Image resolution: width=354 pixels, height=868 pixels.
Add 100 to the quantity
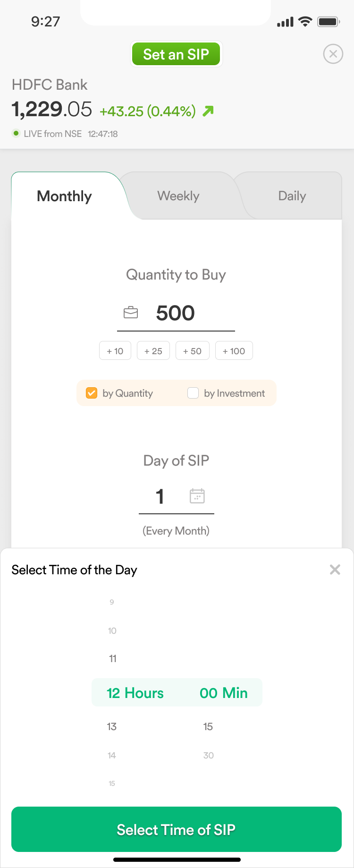click(234, 351)
